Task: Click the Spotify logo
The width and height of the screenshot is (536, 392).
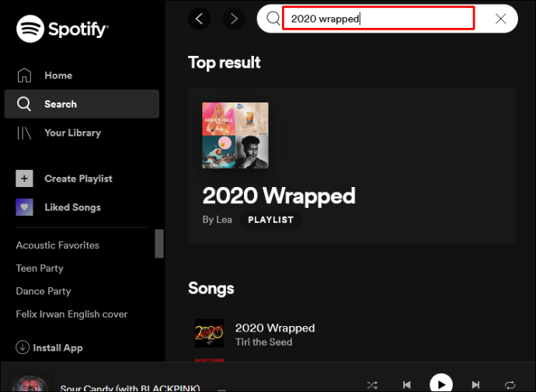Action: [62, 29]
